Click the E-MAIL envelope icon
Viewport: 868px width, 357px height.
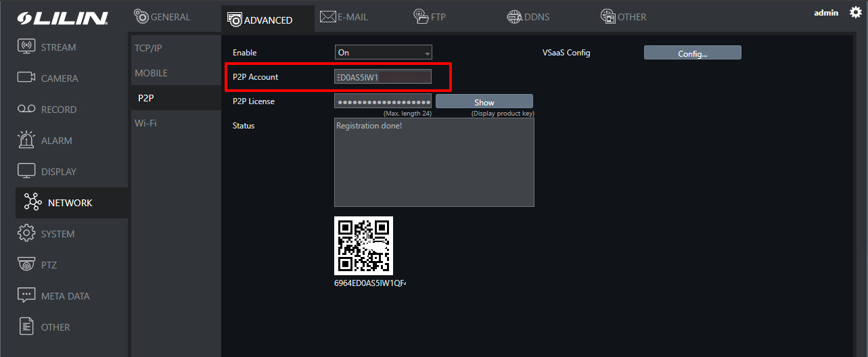[x=328, y=16]
